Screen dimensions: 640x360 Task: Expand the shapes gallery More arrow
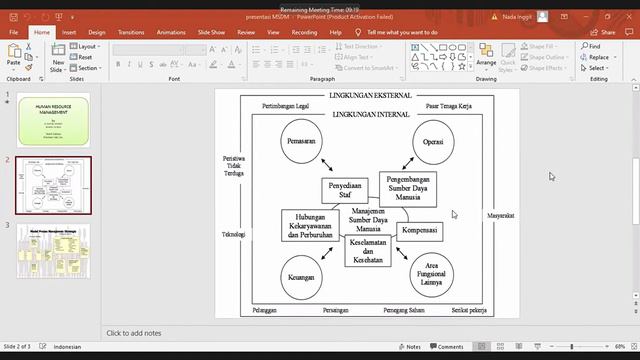(x=471, y=67)
